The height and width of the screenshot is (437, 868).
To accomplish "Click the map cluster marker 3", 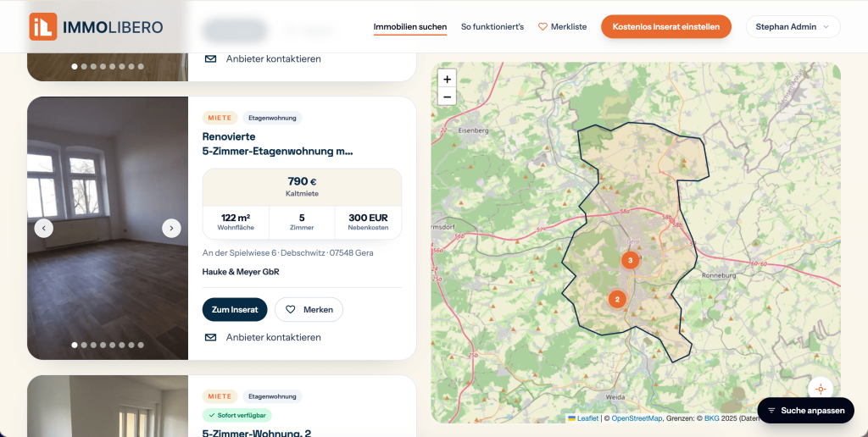I will point(630,260).
